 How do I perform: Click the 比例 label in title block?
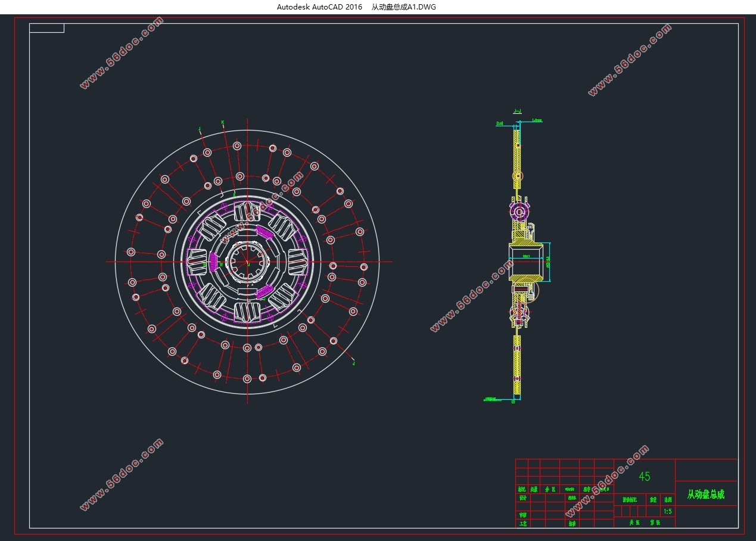pos(668,500)
